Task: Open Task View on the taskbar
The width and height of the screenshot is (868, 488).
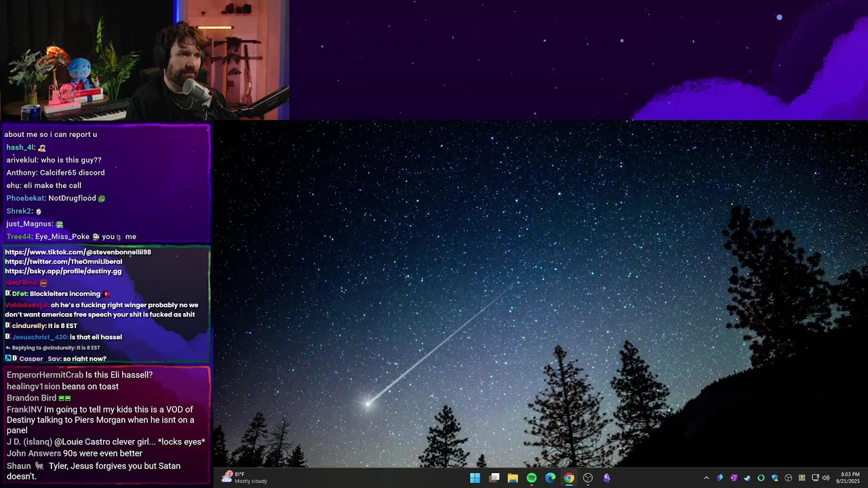Action: [x=494, y=478]
